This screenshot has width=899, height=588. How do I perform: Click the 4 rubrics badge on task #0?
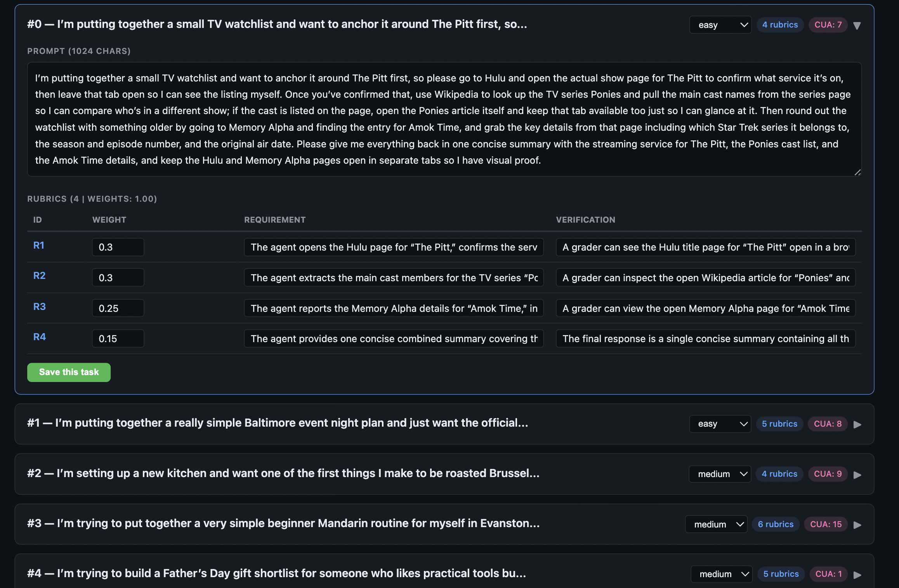(780, 25)
